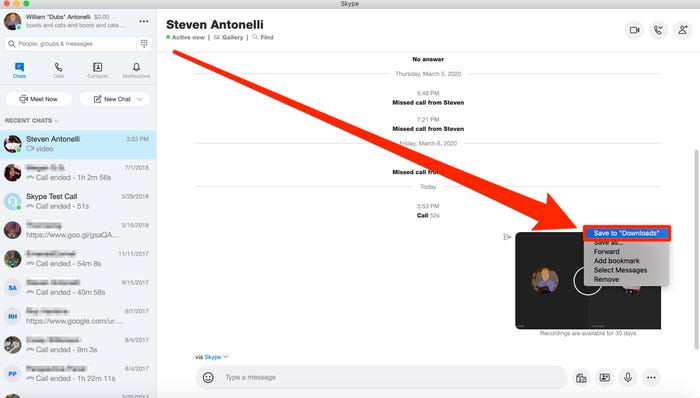700x398 pixels.
Task: Add a person to this conversation
Action: click(x=683, y=30)
